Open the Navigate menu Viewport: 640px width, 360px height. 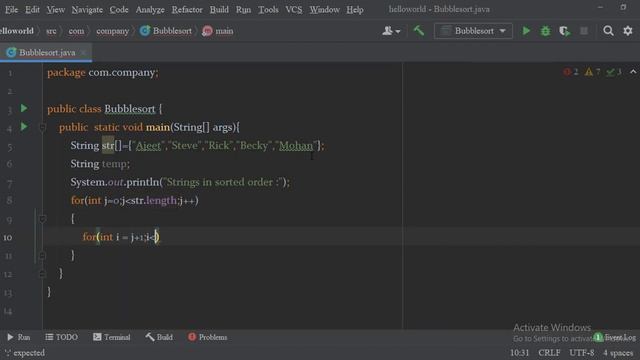(x=87, y=9)
